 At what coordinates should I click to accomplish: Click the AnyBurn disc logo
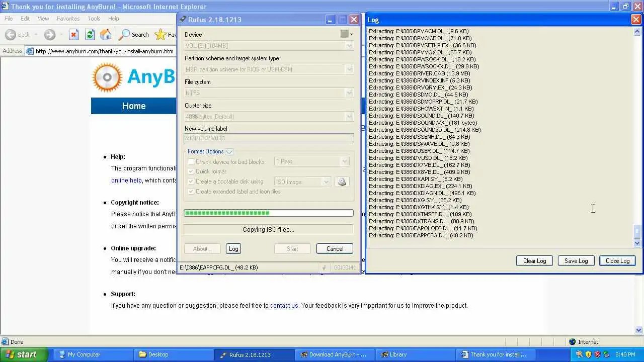[107, 77]
